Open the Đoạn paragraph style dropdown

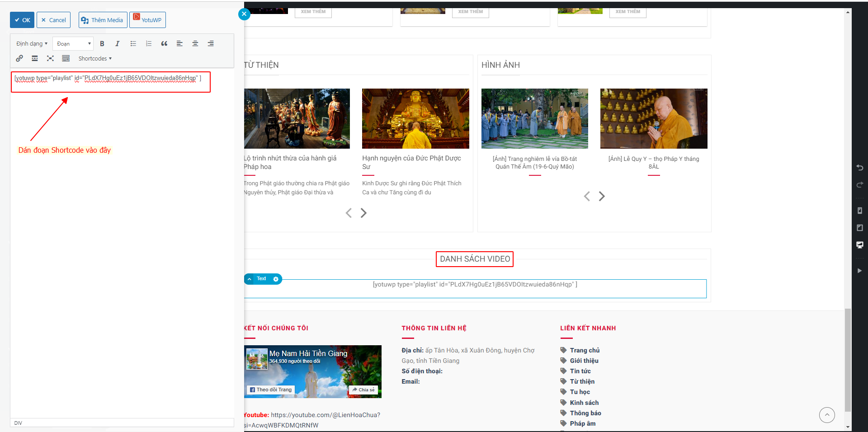(x=73, y=44)
